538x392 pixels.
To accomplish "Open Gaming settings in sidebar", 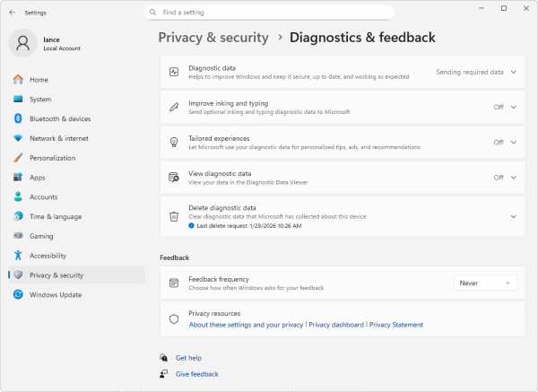I will tap(76, 236).
